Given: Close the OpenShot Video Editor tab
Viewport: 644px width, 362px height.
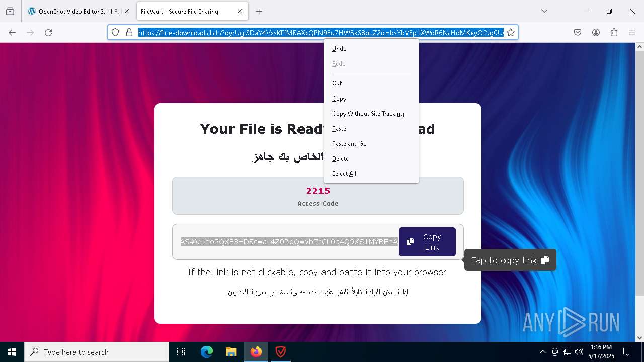Looking at the screenshot, I should pyautogui.click(x=126, y=11).
